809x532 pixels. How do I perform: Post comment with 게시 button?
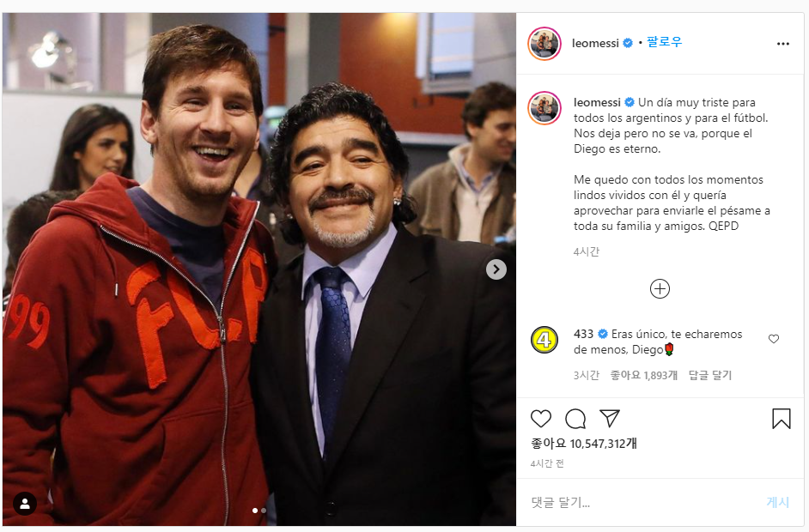[777, 502]
